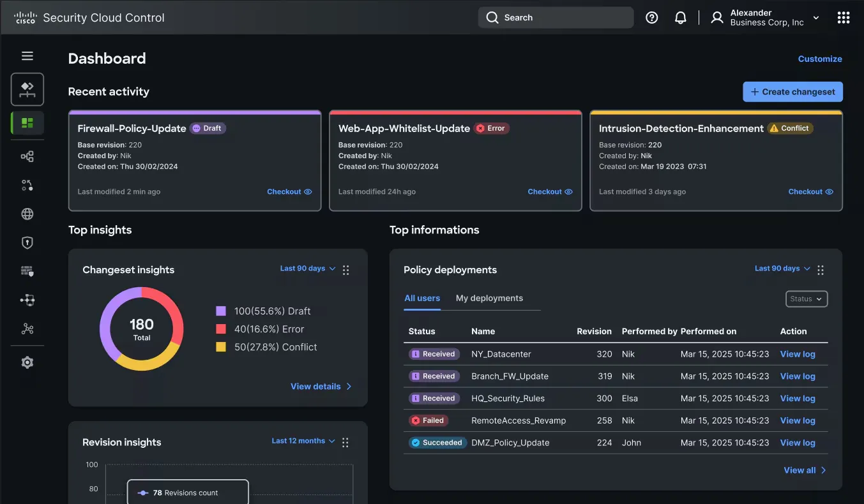Open the security shield icon in the sidebar

coord(27,242)
